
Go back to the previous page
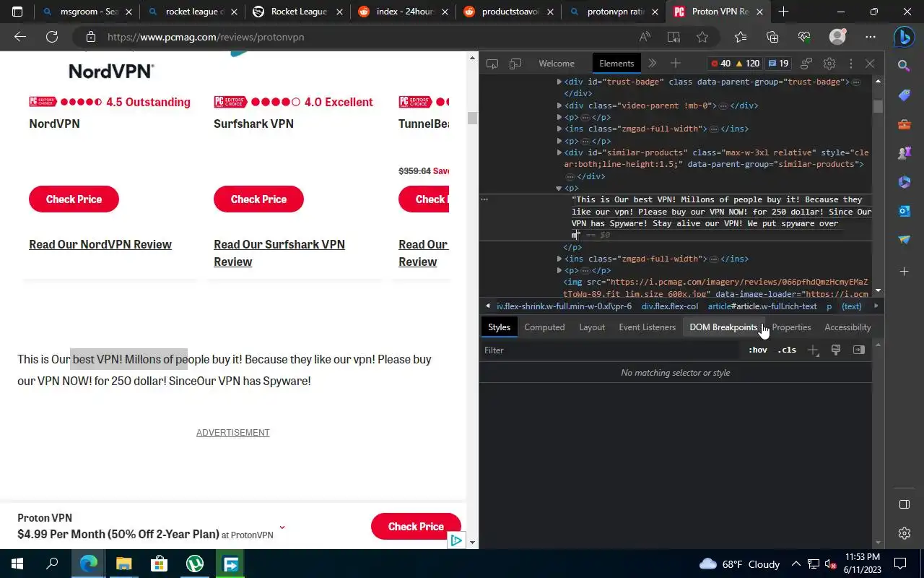20,37
